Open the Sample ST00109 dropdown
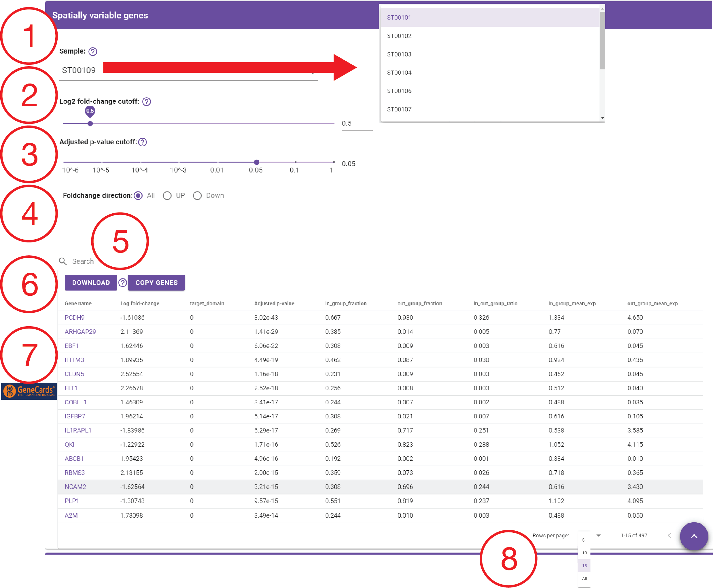 coord(188,70)
